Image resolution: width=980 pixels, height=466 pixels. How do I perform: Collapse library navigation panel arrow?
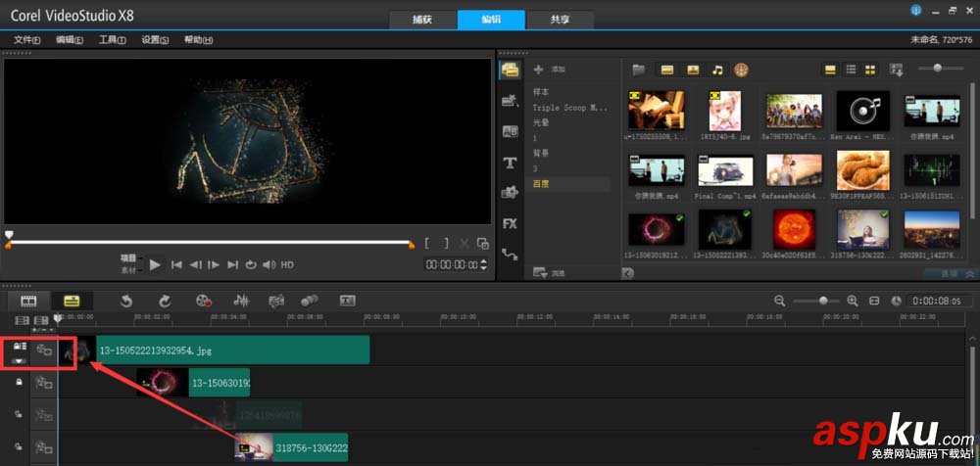point(627,273)
